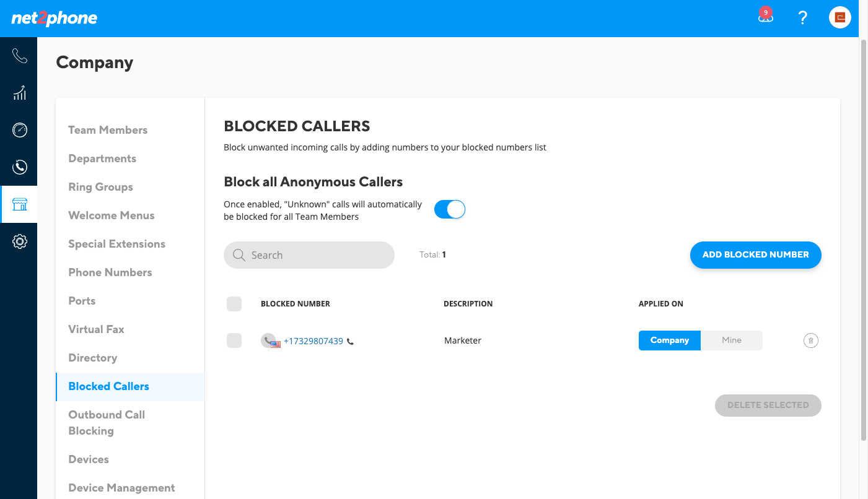Click the Total: 1 count text
Viewport: 868px width, 499px height.
[x=433, y=254]
